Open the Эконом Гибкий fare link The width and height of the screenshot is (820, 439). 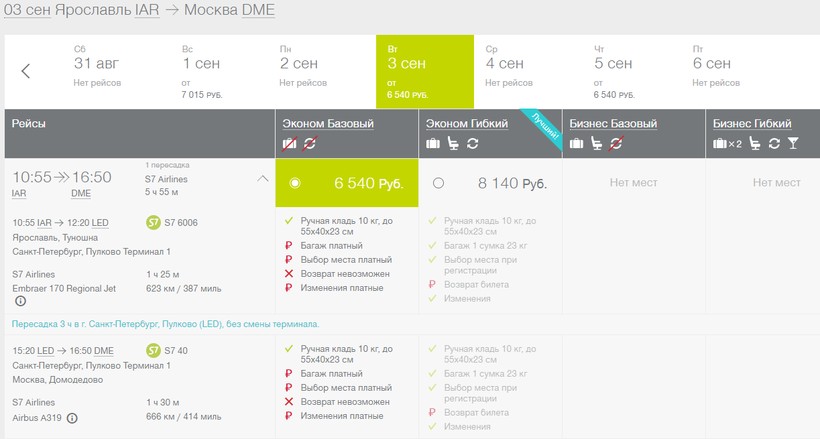(x=467, y=123)
